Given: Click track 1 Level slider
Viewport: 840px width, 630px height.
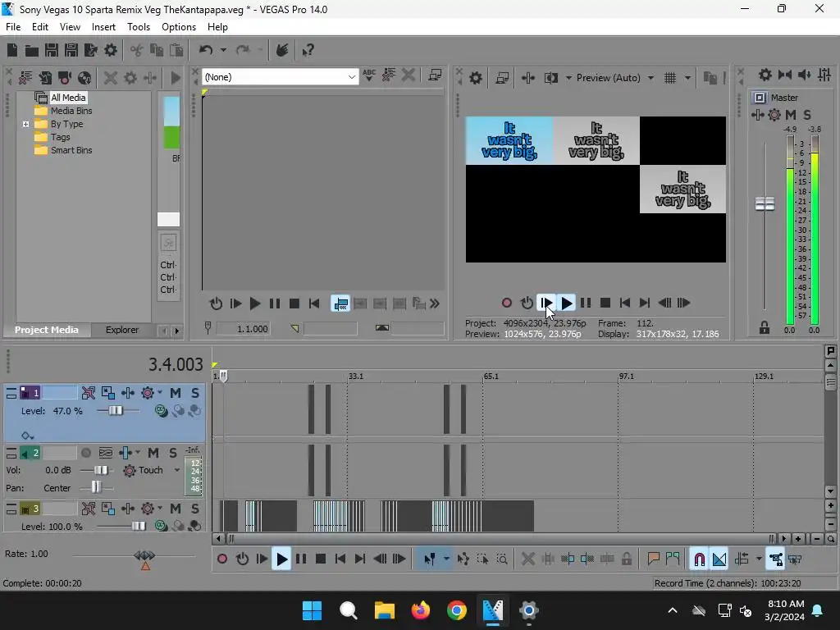Looking at the screenshot, I should pos(116,411).
